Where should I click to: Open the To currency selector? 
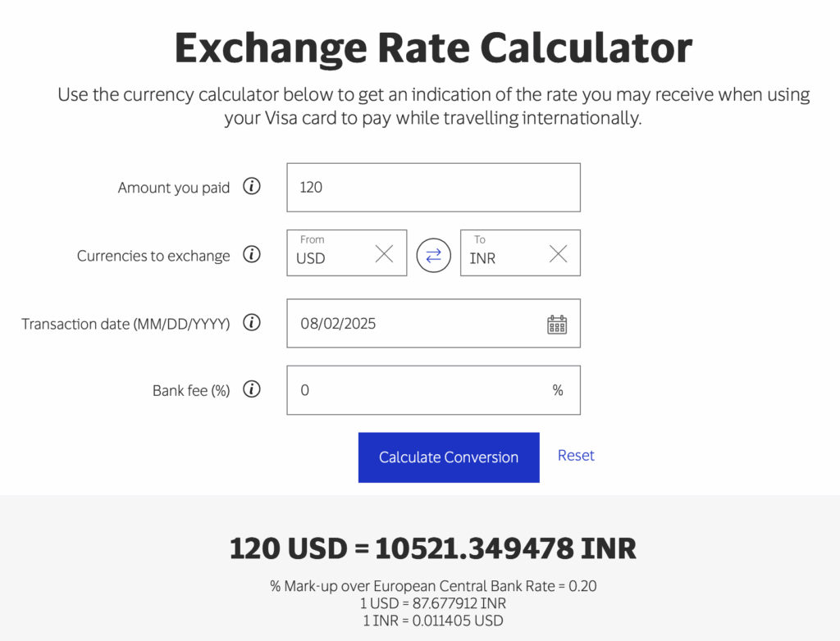(500, 258)
